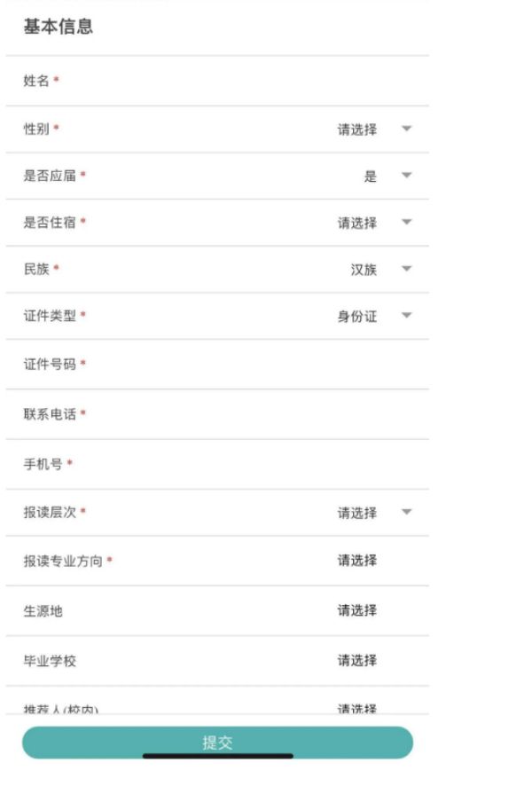The width and height of the screenshot is (532, 786).
Task: Pick a 毕业学校 via 请选择
Action: click(x=356, y=661)
